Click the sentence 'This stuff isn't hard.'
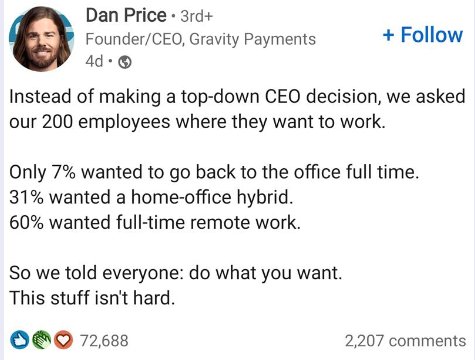Image resolution: width=475 pixels, height=360 pixels. [x=92, y=298]
